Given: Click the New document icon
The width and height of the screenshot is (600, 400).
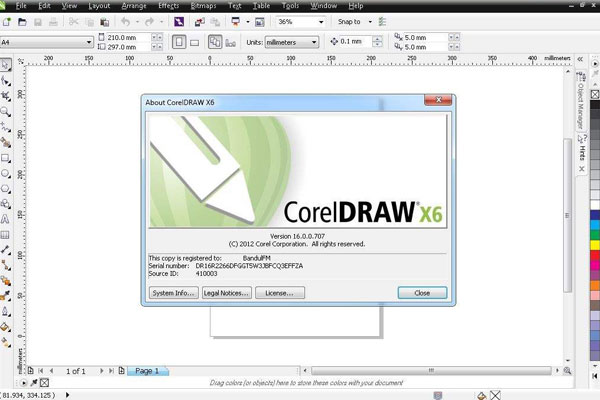Looking at the screenshot, I should [x=7, y=22].
